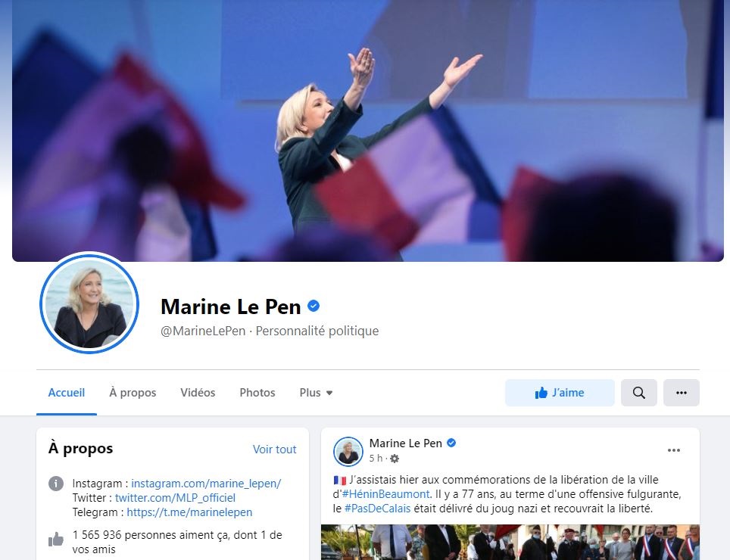Open the three-dots page options button
This screenshot has width=730, height=560.
[x=681, y=393]
